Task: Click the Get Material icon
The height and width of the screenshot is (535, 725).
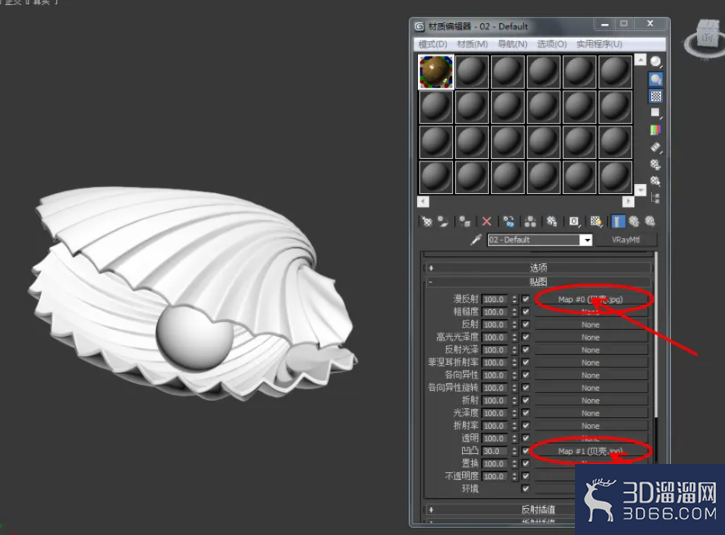Action: (427, 222)
